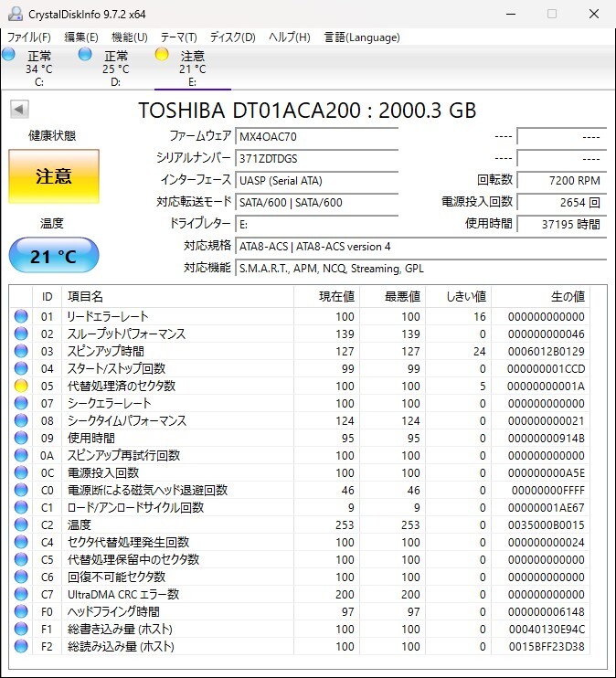Click raw value 0035000B0015 for temperature

coord(546,524)
